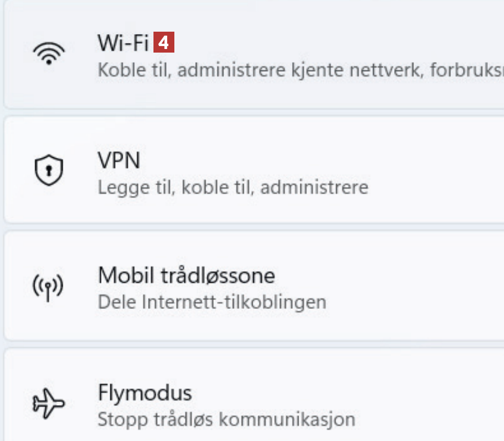
Task: Click 'Legge til, koble til, administrere' text
Action: point(233,188)
